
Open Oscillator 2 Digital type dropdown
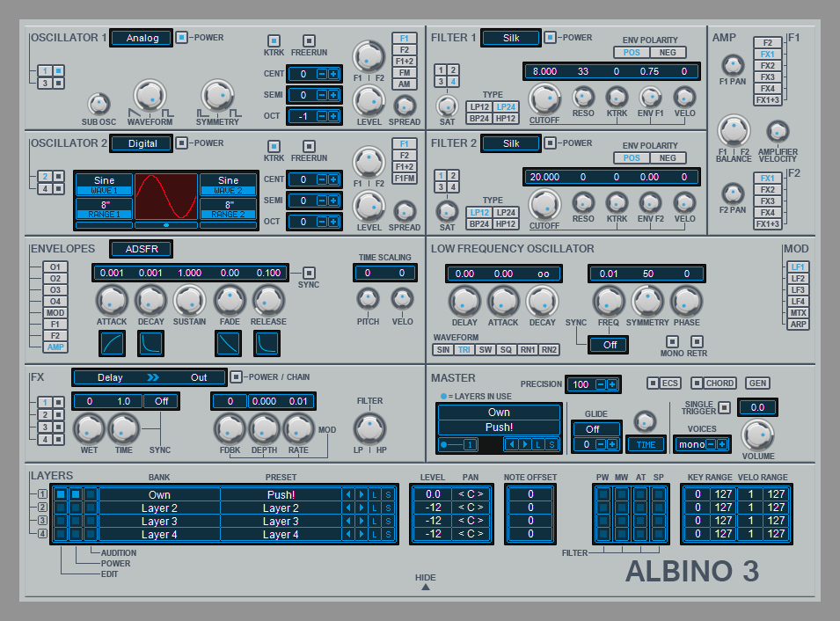[x=142, y=143]
